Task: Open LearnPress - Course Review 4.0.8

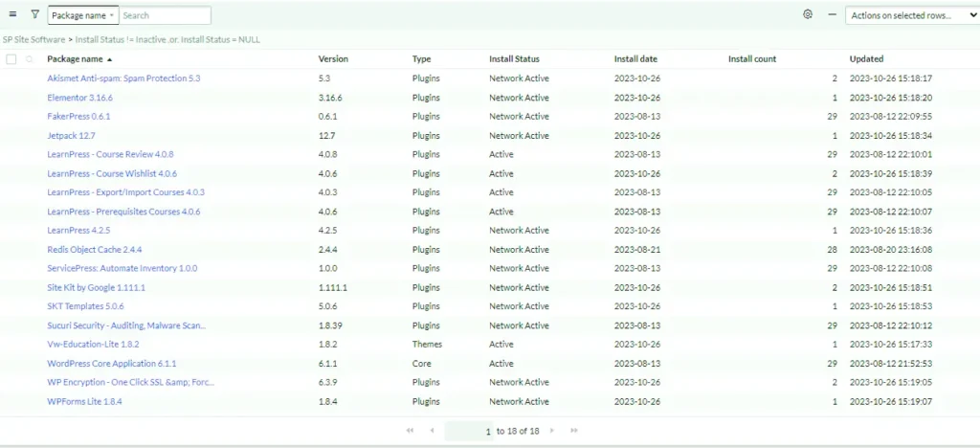Action: (x=111, y=154)
